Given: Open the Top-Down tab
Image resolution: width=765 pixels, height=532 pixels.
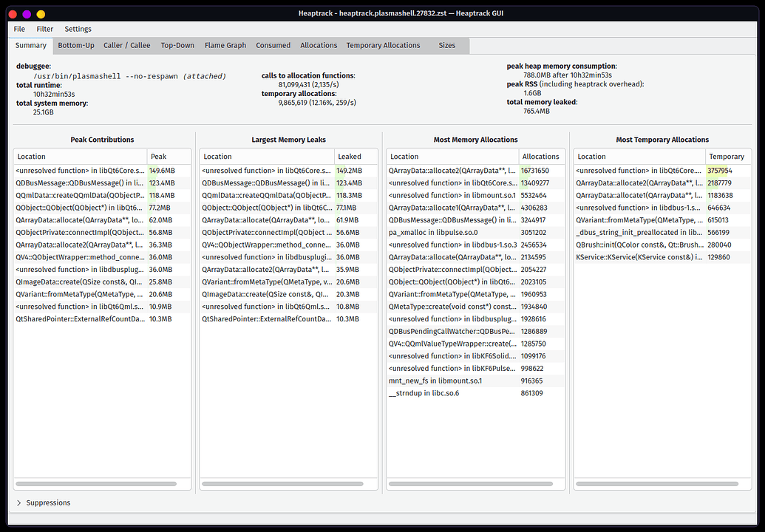Looking at the screenshot, I should 177,45.
